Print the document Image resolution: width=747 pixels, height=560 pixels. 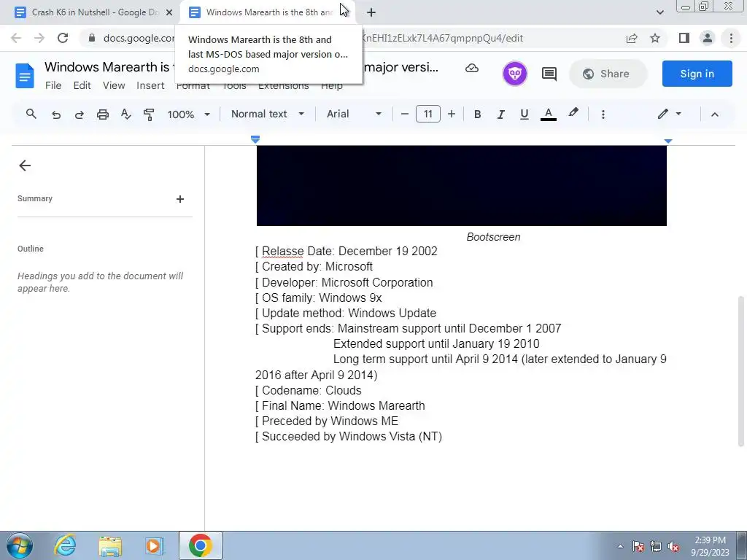(x=102, y=114)
